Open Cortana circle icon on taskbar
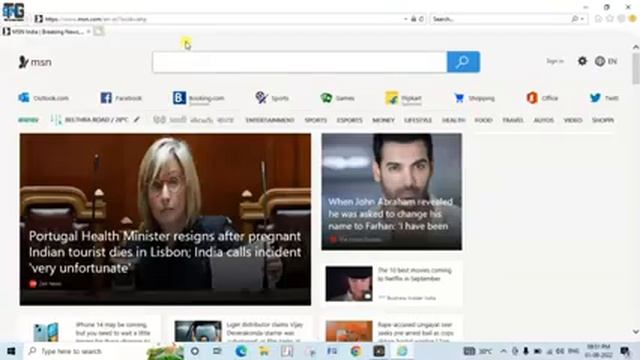 [x=195, y=351]
